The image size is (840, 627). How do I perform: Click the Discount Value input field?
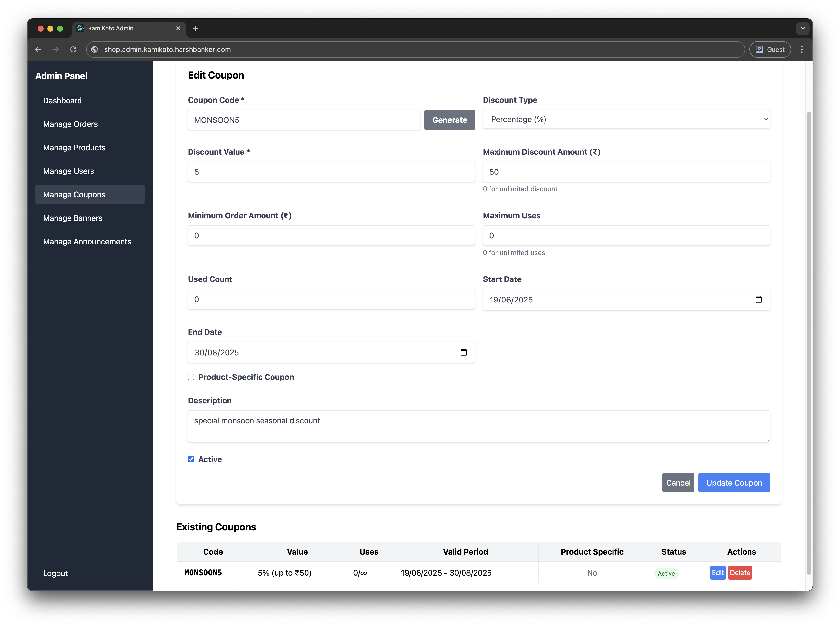point(331,172)
